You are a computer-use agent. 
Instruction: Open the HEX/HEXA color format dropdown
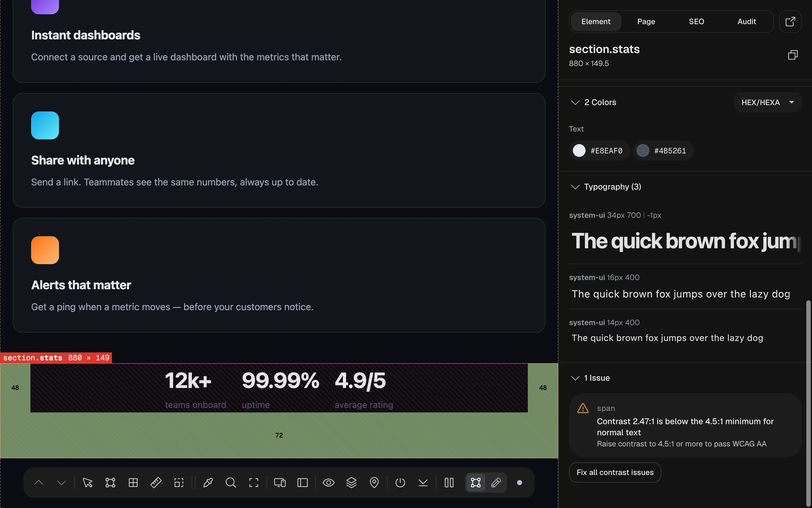768,102
